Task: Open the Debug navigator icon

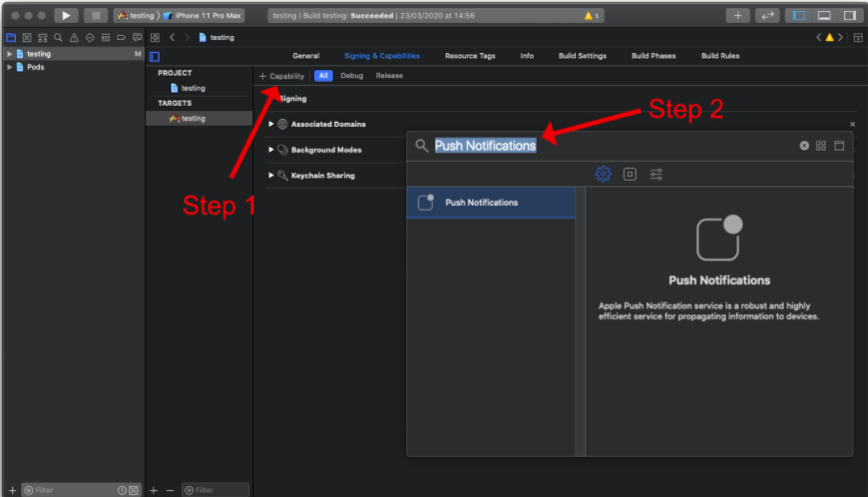Action: (105, 38)
